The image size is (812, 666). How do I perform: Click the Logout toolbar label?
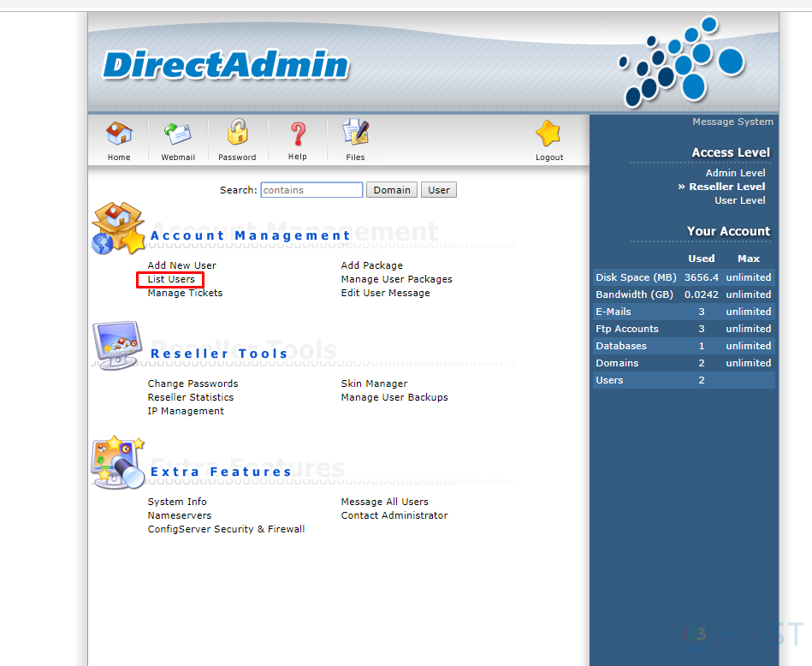pos(549,158)
